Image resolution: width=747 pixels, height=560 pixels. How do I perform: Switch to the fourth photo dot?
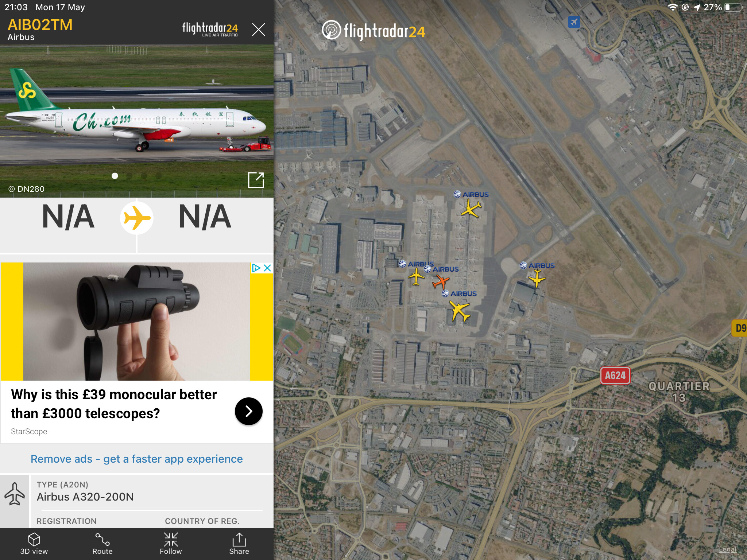158,176
